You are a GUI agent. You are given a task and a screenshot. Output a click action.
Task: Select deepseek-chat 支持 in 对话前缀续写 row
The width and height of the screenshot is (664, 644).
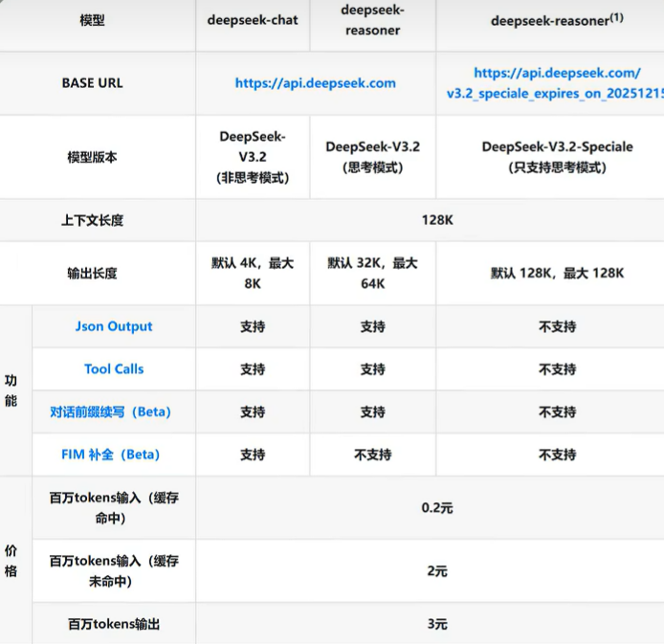coord(253,411)
